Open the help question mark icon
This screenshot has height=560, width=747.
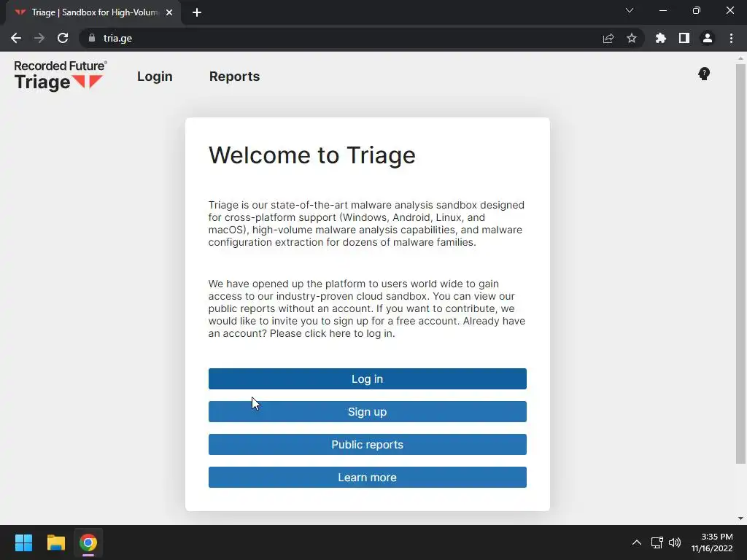coord(704,74)
